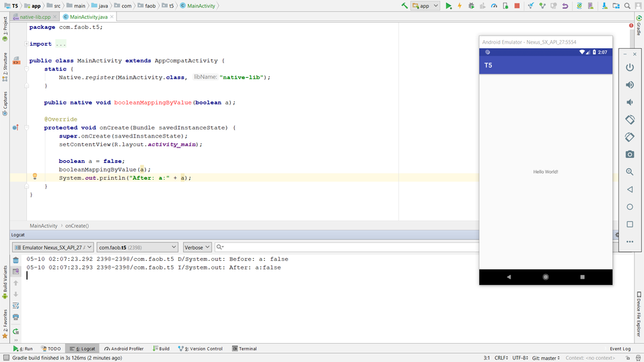Click the override gutter icon beside onCreate

[15, 127]
